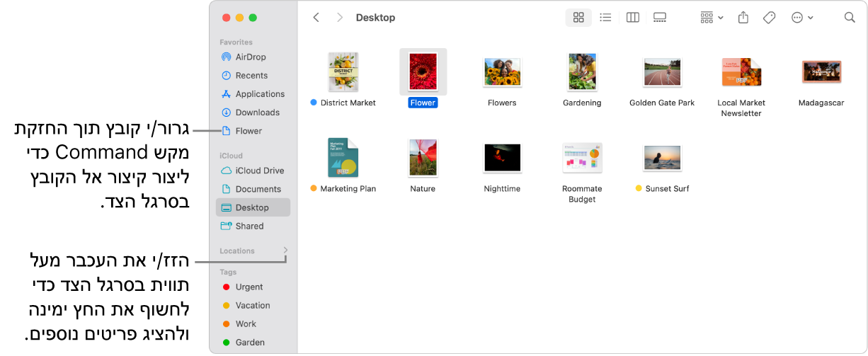The image size is (868, 356).
Task: Switch to gallery view
Action: (660, 18)
